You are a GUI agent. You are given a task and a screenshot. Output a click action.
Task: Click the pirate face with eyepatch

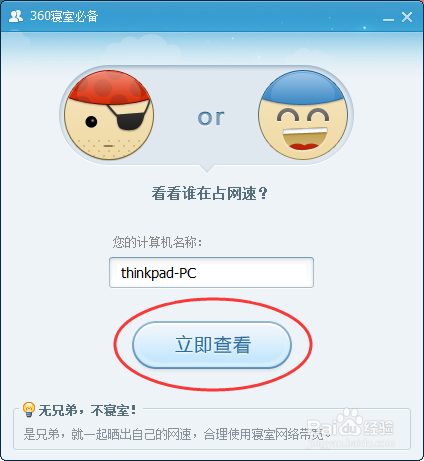pos(109,115)
